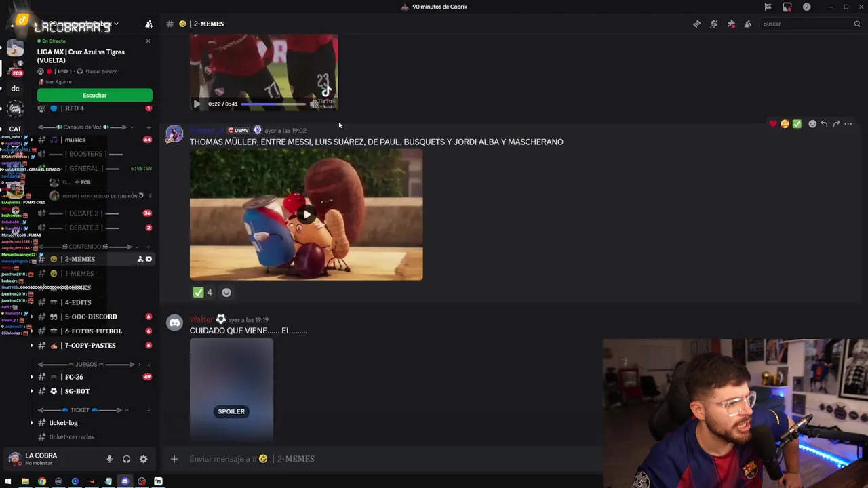Open add-reaction emoji picker on message

pos(812,124)
